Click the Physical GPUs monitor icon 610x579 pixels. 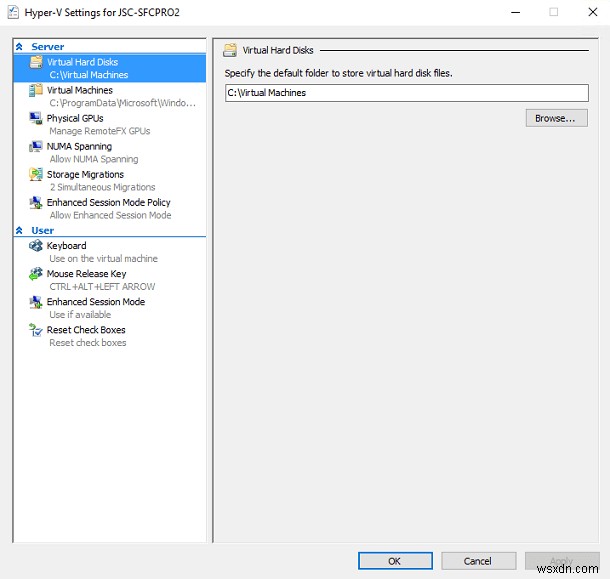pyautogui.click(x=36, y=118)
